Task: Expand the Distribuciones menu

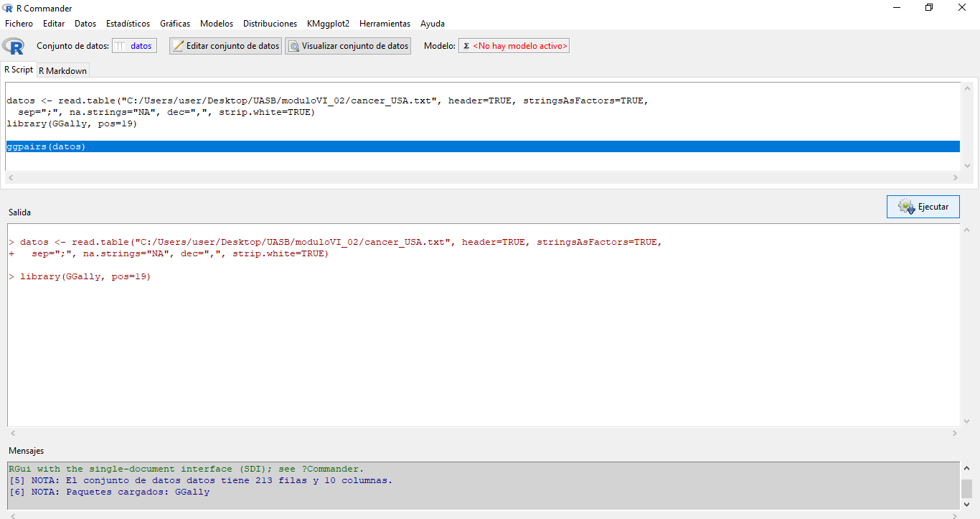Action: coord(270,24)
